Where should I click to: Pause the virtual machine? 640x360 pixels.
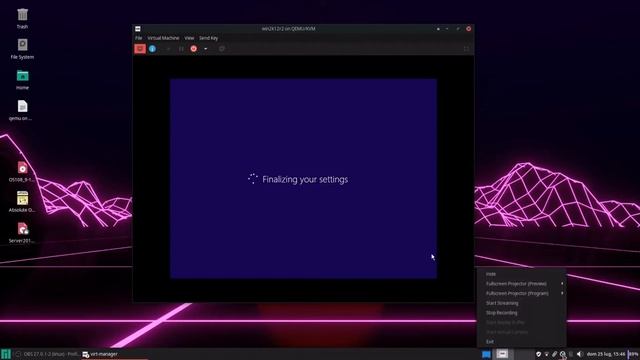(181, 49)
